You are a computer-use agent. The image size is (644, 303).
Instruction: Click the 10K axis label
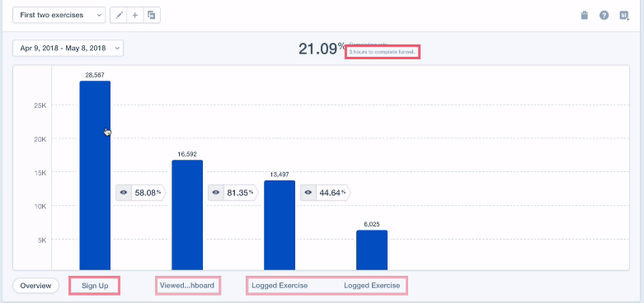pyautogui.click(x=40, y=206)
